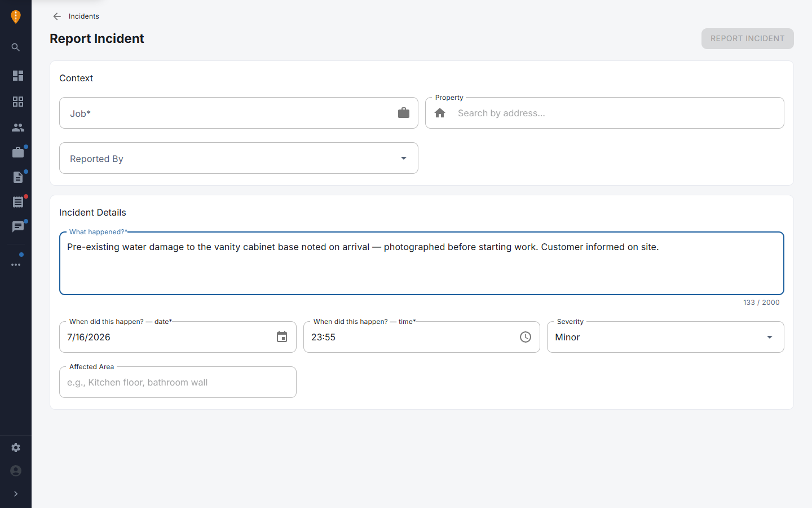812x508 pixels.
Task: Open the people icon in sidebar
Action: click(x=18, y=128)
